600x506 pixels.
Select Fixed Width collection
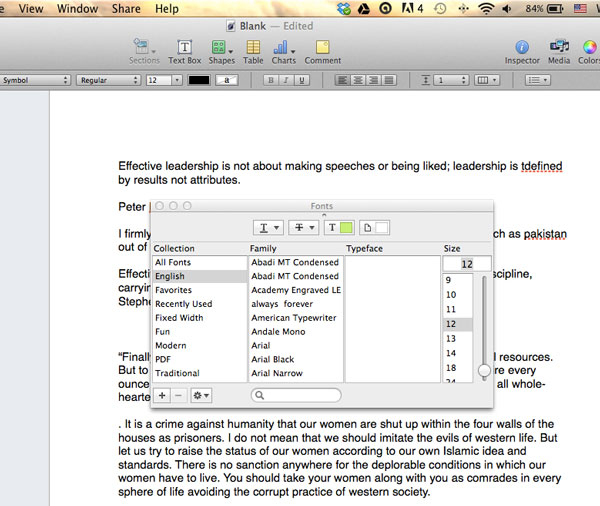click(x=200, y=318)
